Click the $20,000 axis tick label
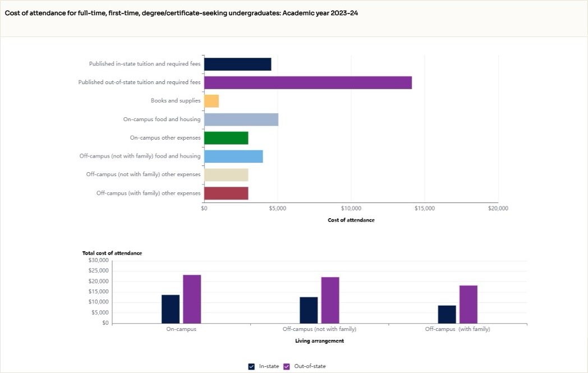Screen dimensions: 588x373 click(497, 208)
